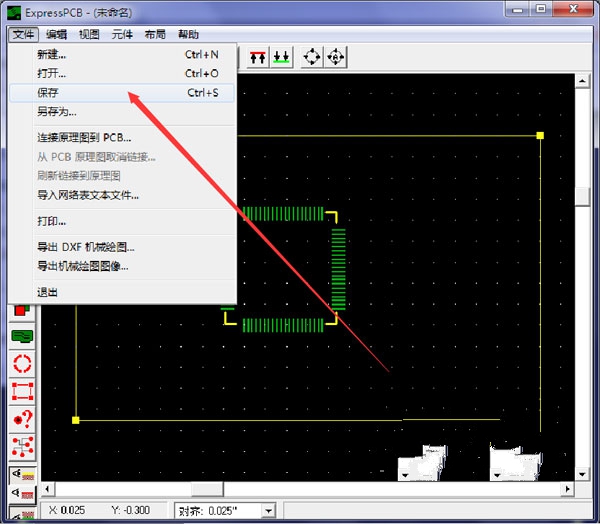Click horizontal scrollbar left arrow
Viewport: 600px width, 524px height.
(x=48, y=489)
